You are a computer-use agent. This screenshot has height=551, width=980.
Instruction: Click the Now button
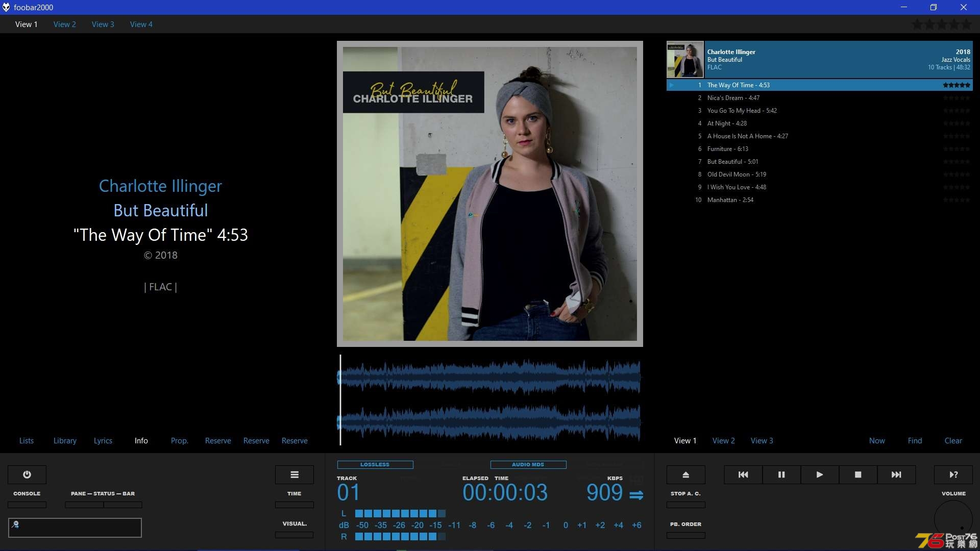tap(877, 440)
